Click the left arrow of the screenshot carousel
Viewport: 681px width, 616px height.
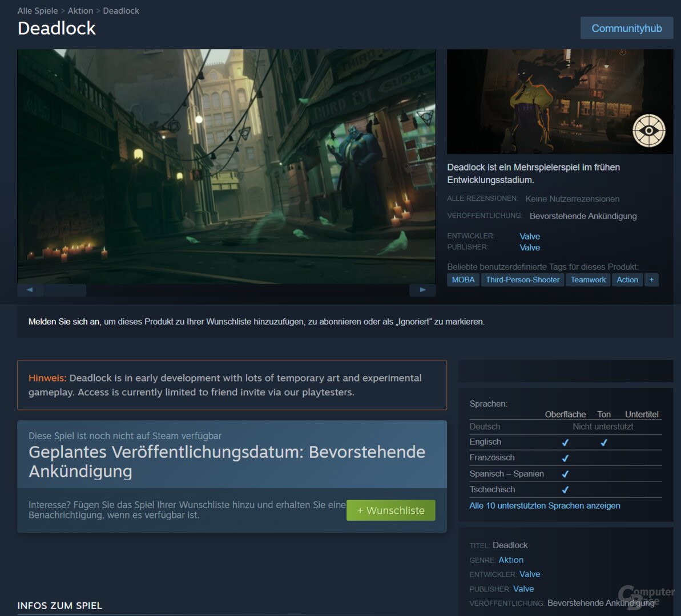30,290
